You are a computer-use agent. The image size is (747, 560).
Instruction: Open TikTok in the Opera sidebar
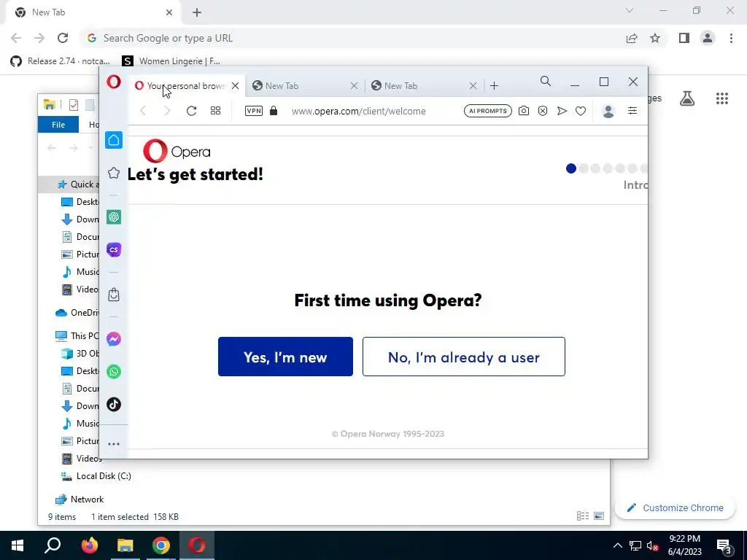click(114, 404)
